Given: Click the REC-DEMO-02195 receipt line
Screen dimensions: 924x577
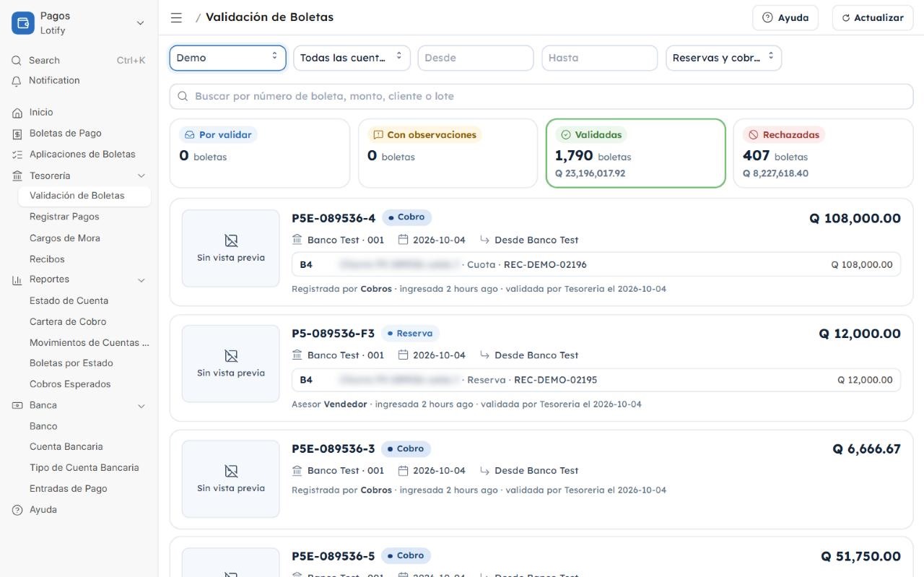Looking at the screenshot, I should point(596,380).
